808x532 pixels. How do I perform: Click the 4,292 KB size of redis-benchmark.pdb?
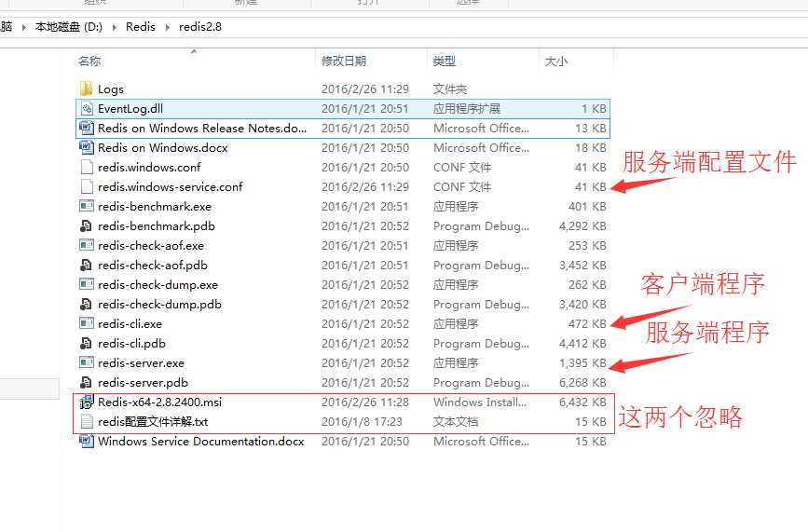[x=582, y=226]
